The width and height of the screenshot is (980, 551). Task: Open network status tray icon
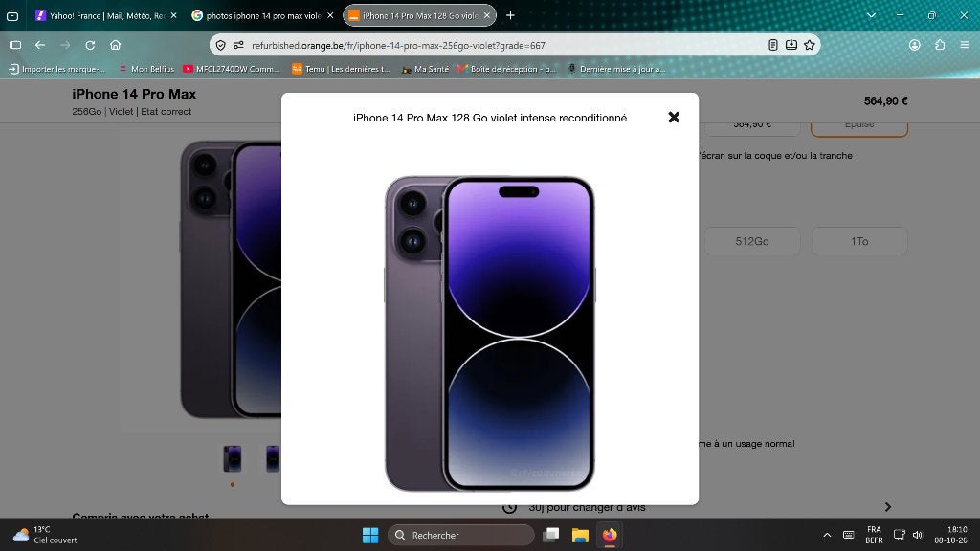coord(899,536)
